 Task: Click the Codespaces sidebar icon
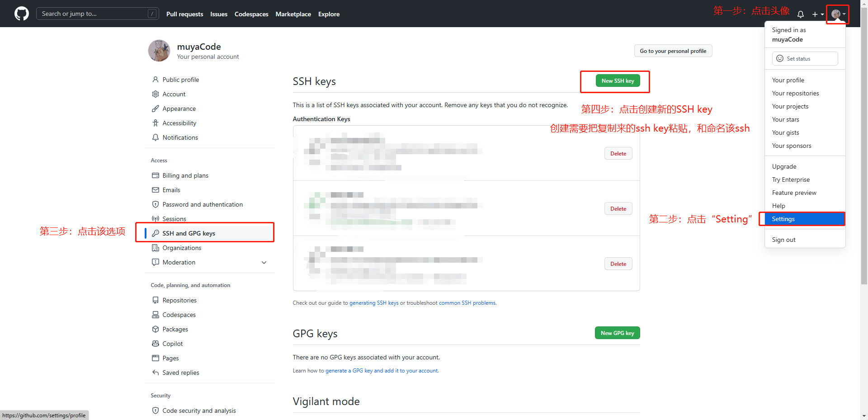156,315
